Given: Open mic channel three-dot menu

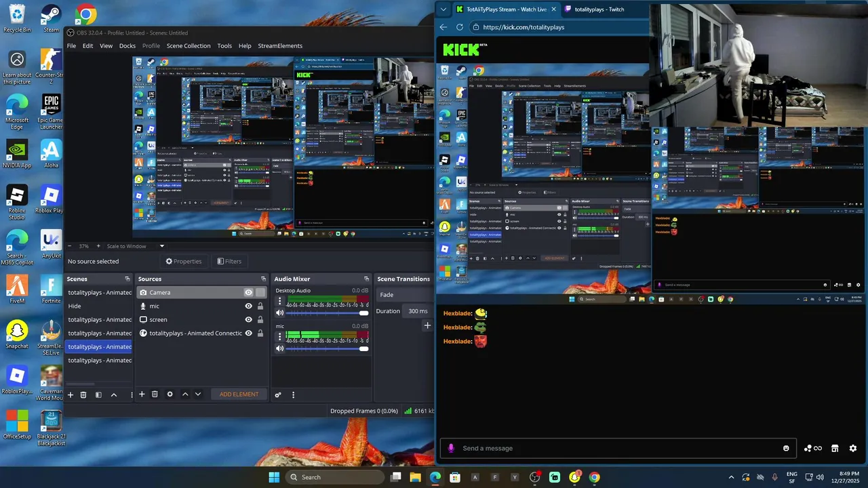Looking at the screenshot, I should [279, 336].
